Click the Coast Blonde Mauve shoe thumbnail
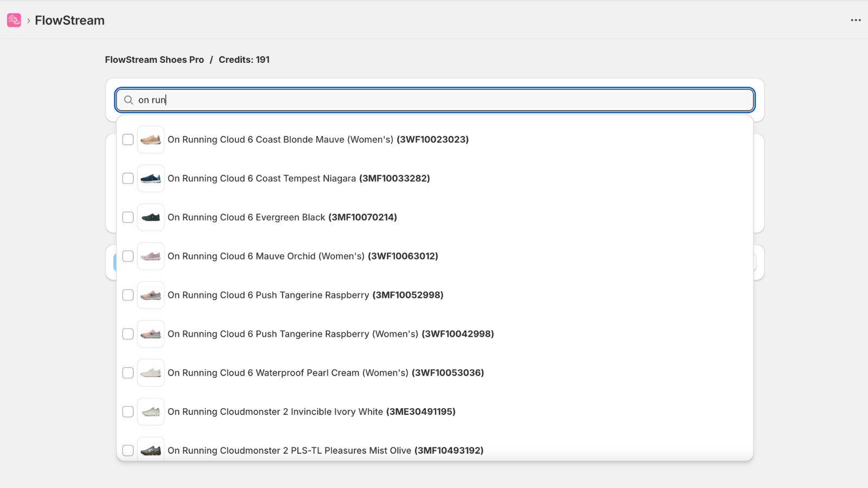Image resolution: width=868 pixels, height=488 pixels. (151, 139)
